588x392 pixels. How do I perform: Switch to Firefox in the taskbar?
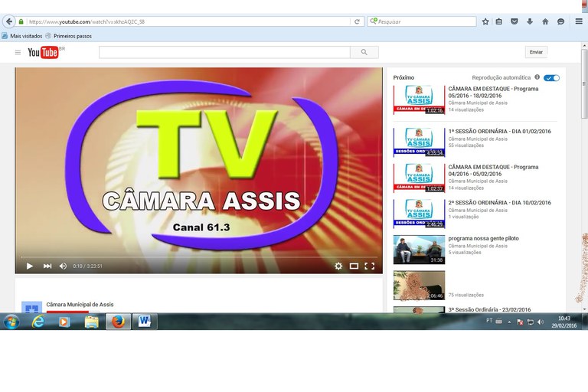click(118, 322)
